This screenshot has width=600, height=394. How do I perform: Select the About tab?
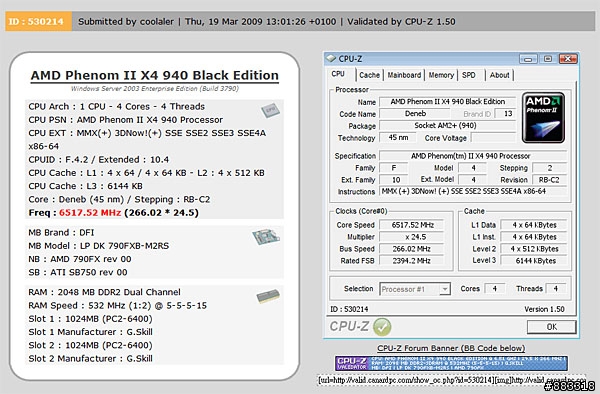(499, 75)
